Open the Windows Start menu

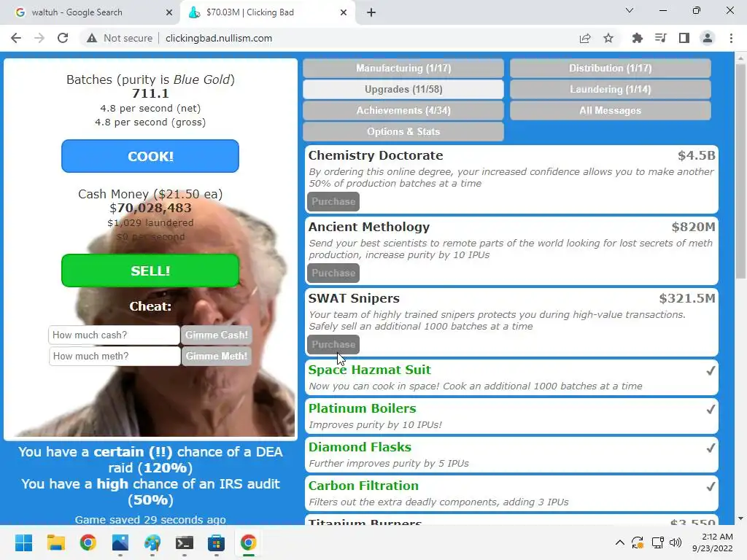coord(23,542)
